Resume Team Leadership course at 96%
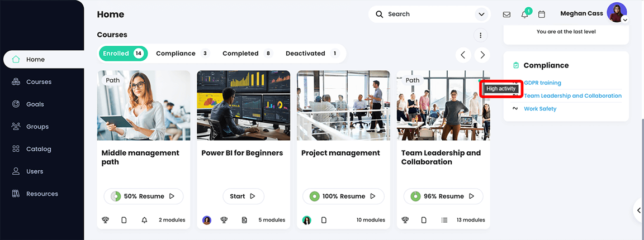Viewport: 644px width, 240px height. pos(443,196)
